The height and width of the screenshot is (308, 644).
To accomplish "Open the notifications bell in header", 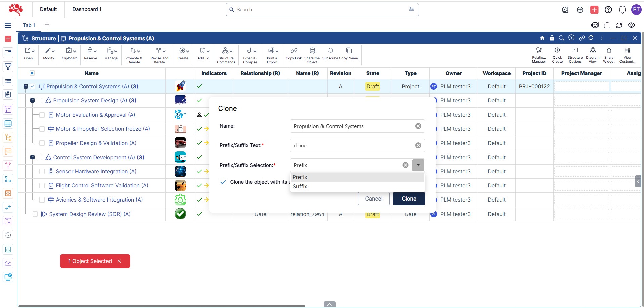I will coord(622,10).
